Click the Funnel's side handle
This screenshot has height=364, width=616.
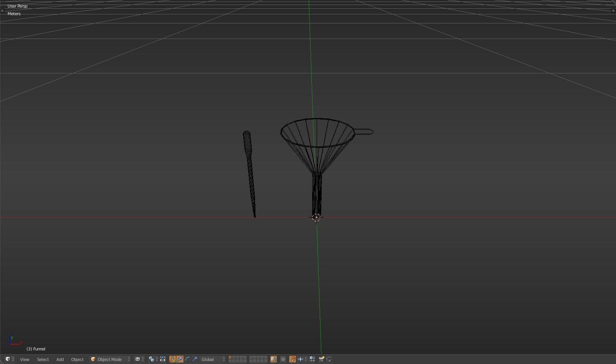click(x=364, y=132)
